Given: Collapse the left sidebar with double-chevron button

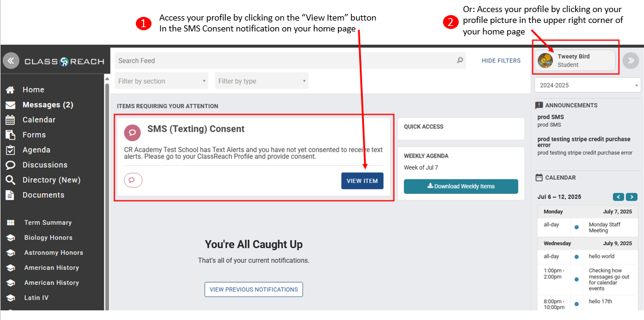Looking at the screenshot, I should [x=11, y=61].
